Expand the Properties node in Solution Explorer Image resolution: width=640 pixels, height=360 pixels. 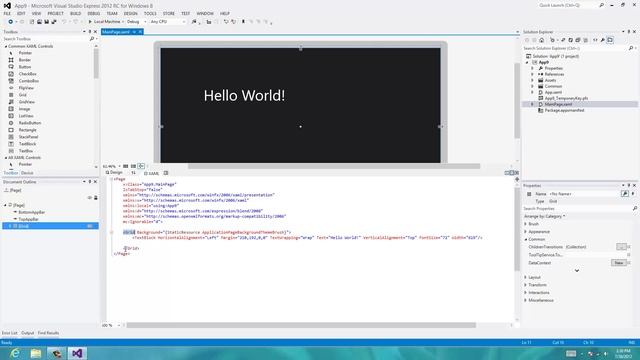point(532,68)
